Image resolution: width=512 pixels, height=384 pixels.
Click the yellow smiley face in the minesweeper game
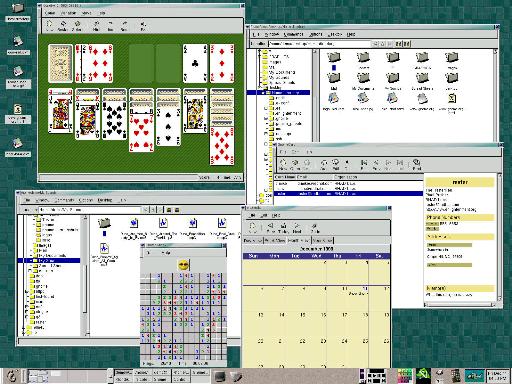coord(183,265)
